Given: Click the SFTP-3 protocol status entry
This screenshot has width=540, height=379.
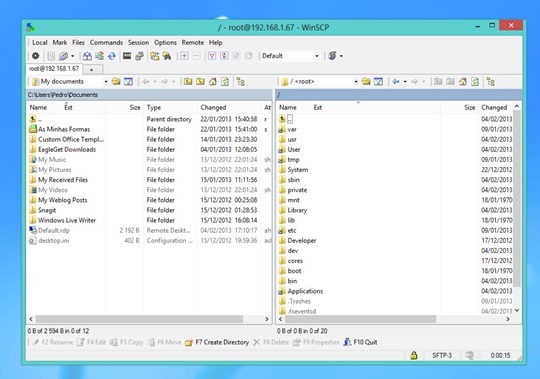Looking at the screenshot, I should click(442, 355).
